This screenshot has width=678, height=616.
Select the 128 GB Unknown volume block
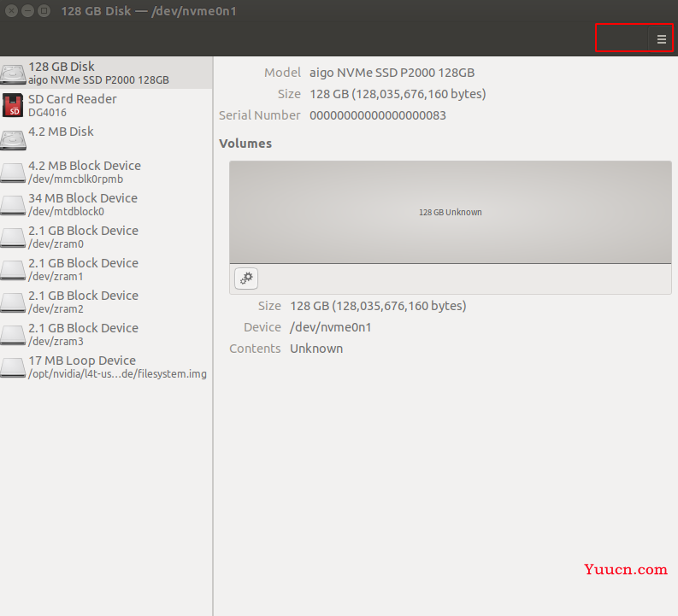point(450,212)
